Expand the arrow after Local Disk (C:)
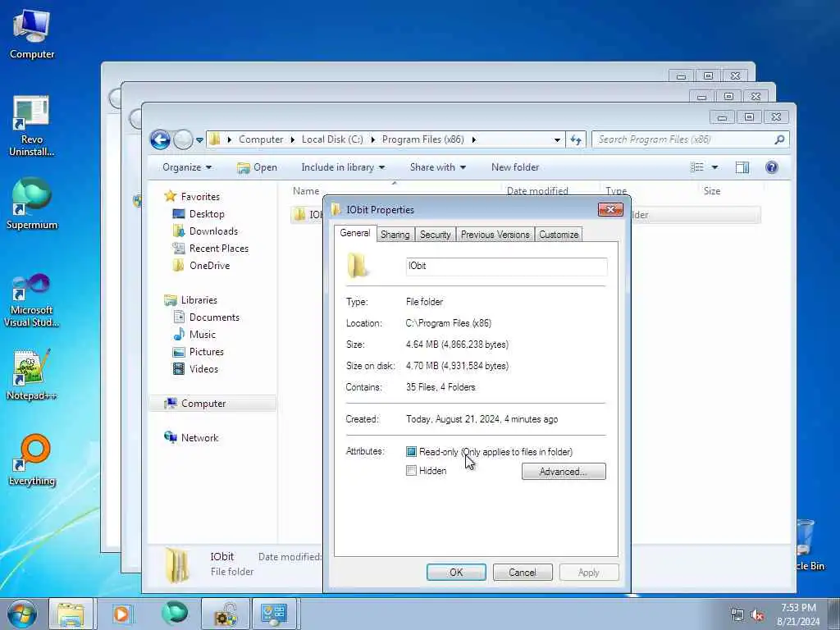The height and width of the screenshot is (630, 840). [x=373, y=139]
